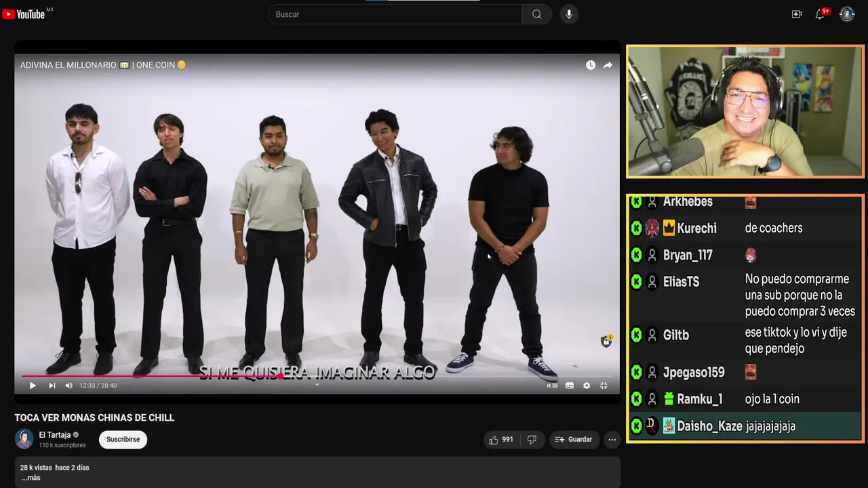868x488 pixels.
Task: Activate voice search microphone icon
Action: (569, 14)
